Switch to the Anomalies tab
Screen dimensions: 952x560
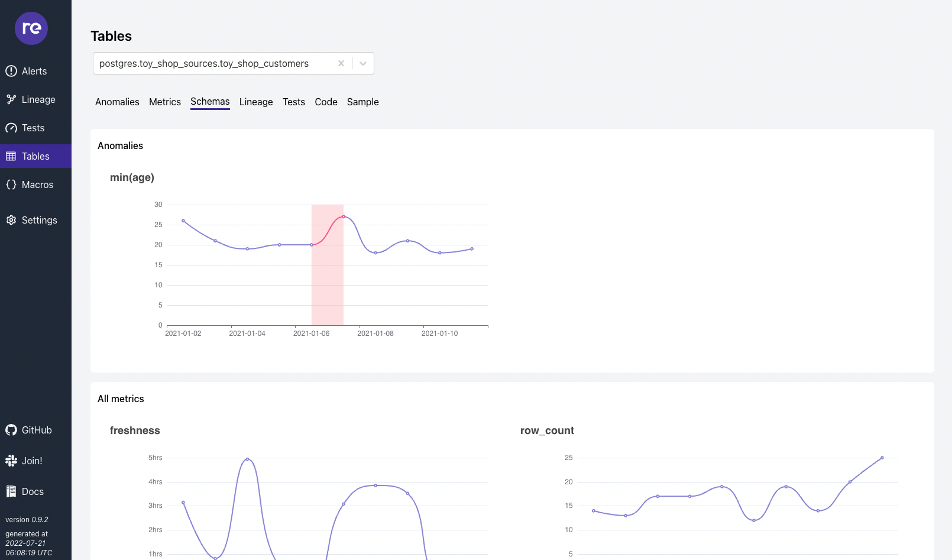[117, 102]
